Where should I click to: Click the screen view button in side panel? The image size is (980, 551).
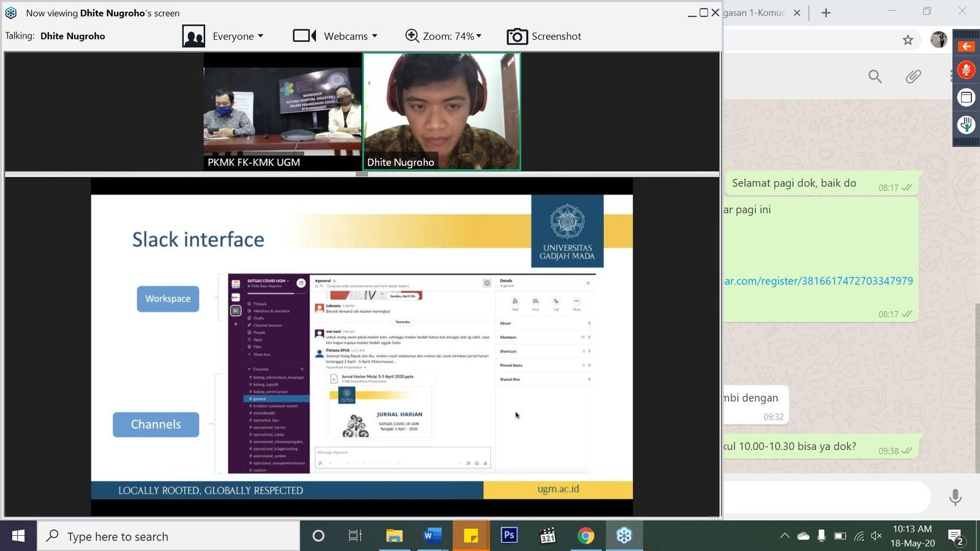click(966, 97)
